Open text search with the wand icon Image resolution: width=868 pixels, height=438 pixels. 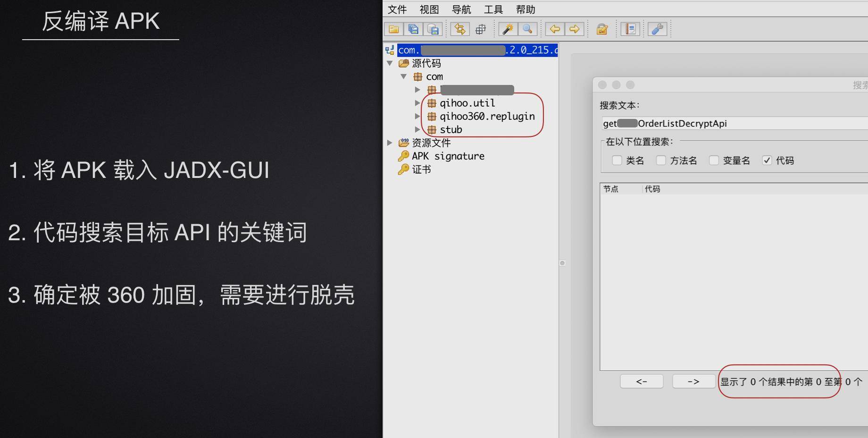coord(508,29)
